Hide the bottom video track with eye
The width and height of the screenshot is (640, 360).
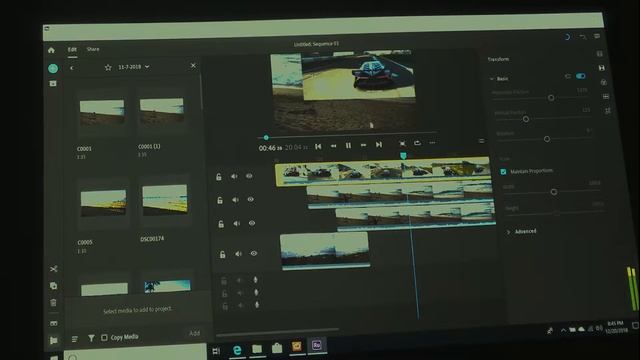tap(253, 253)
